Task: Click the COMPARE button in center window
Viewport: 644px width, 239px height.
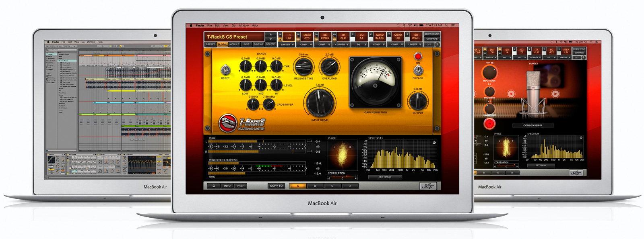Action: pyautogui.click(x=432, y=39)
